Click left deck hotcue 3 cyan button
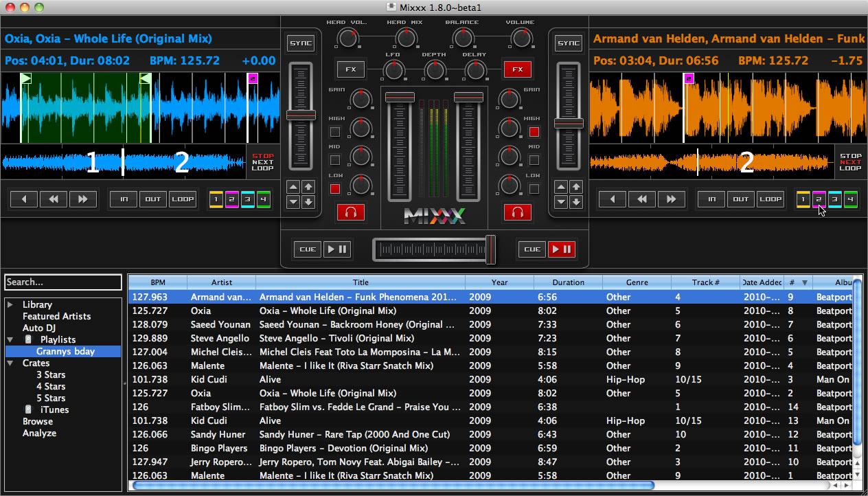Screen dimensions: 868x496 point(248,200)
